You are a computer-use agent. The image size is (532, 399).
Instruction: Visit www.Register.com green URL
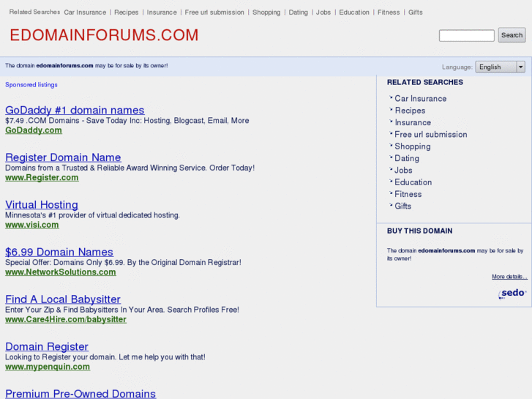tap(42, 177)
